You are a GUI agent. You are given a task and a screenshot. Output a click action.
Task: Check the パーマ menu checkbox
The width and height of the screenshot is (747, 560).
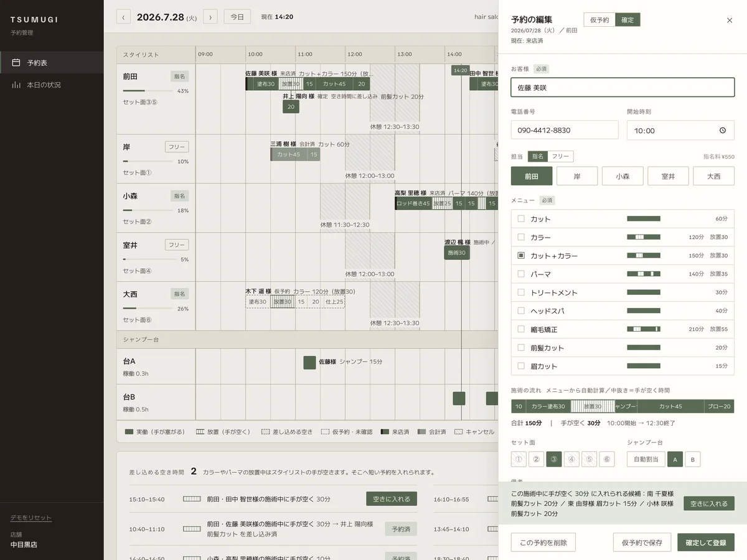(x=521, y=274)
